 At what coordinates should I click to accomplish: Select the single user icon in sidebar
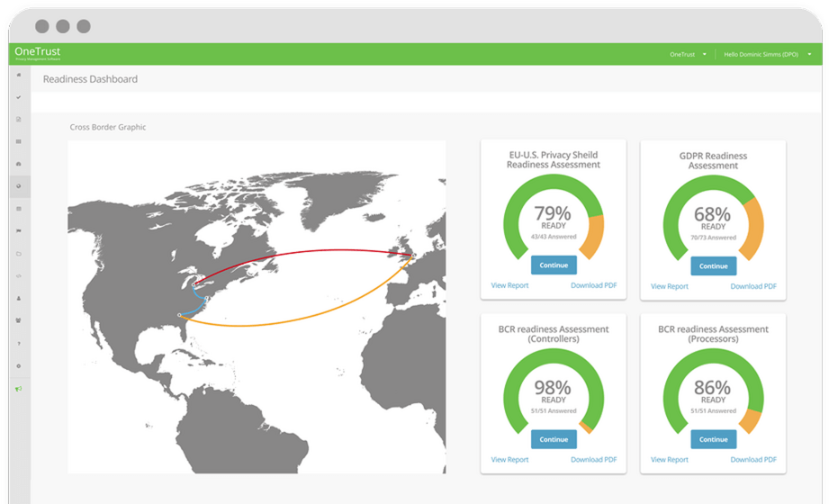point(19,298)
